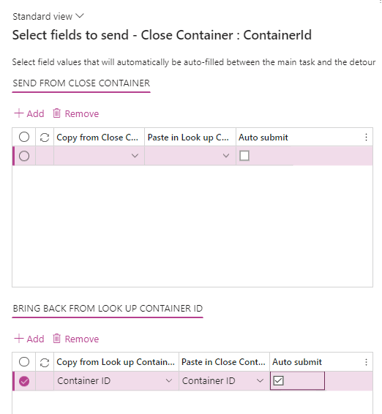The image size is (382, 414).
Task: Select the Send from Close Container tab
Action: (81, 83)
